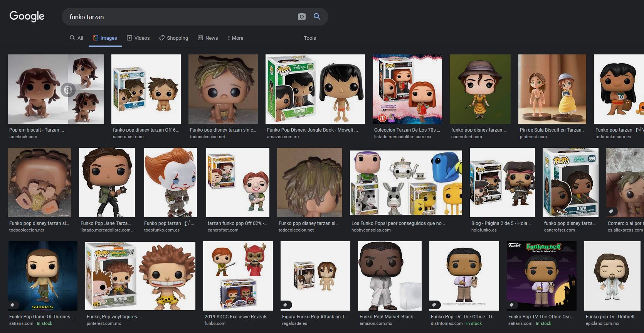Click the regalosde.es source link

coord(294,323)
